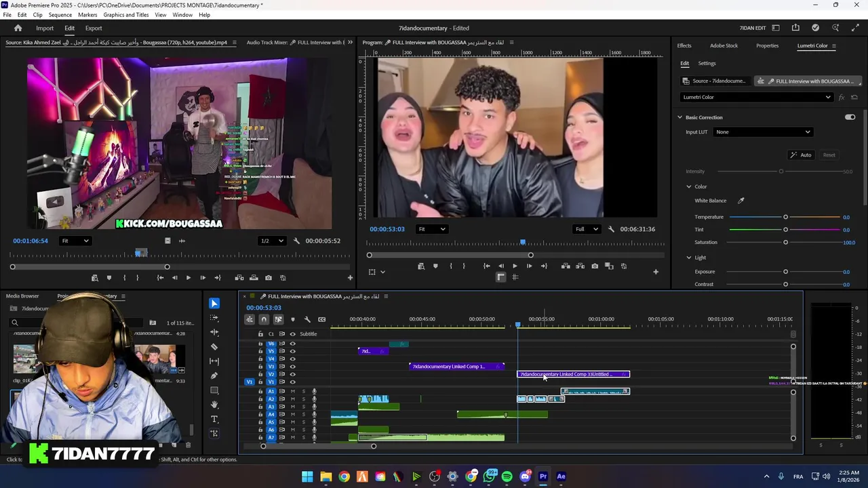
Task: Select the Selection tool arrow
Action: [214, 303]
